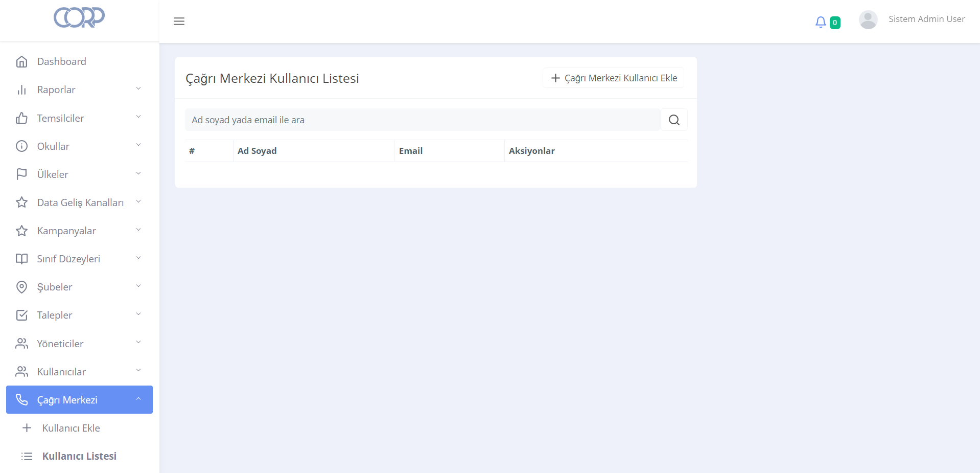The width and height of the screenshot is (980, 473).
Task: Click the Dashboard home icon
Action: pyautogui.click(x=21, y=62)
